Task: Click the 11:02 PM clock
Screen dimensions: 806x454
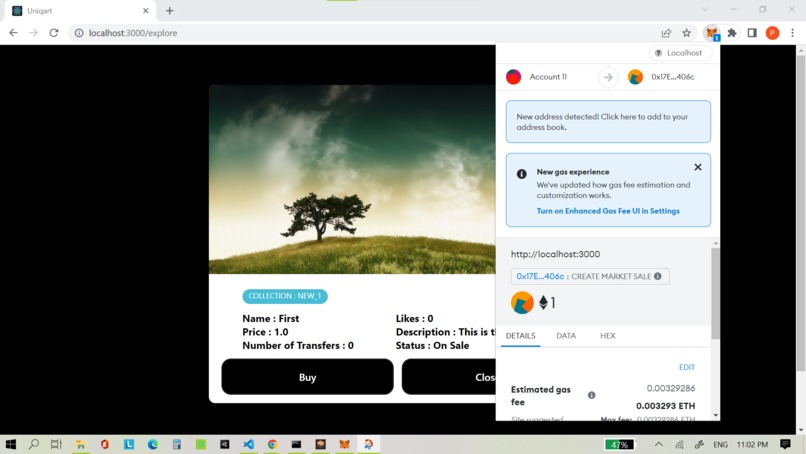Action: 752,444
